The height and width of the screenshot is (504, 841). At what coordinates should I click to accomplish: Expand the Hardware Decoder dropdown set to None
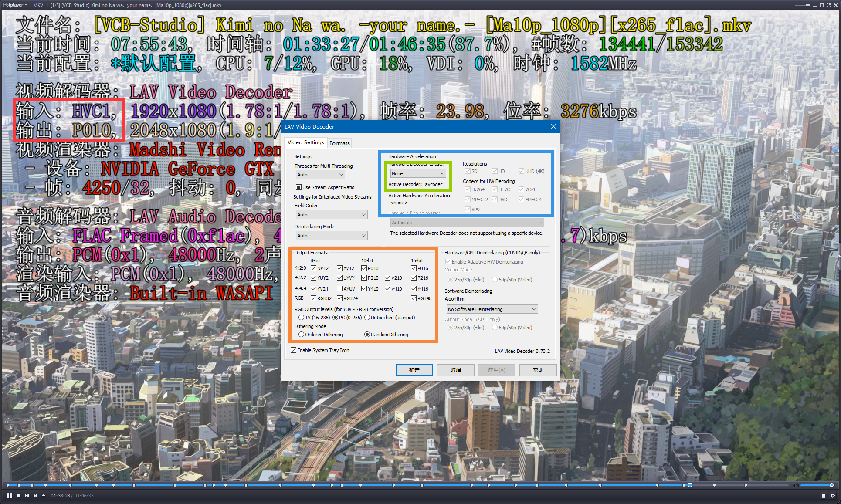(417, 173)
